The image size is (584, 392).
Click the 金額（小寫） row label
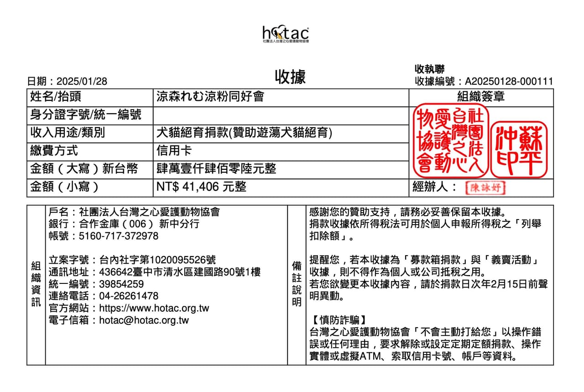[64, 187]
